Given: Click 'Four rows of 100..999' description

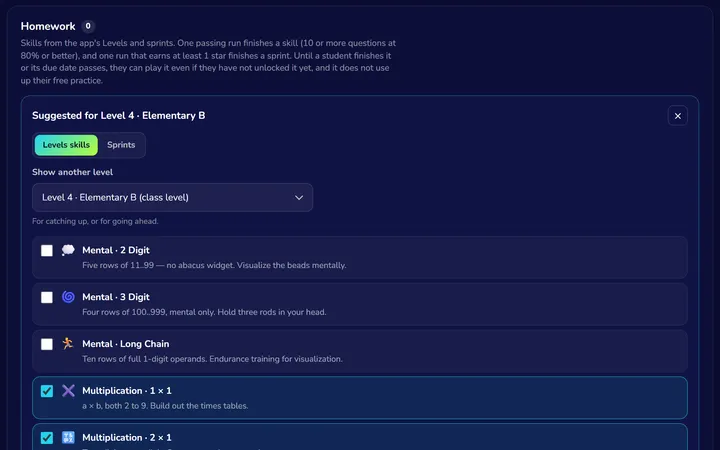Looking at the screenshot, I should 204,312.
